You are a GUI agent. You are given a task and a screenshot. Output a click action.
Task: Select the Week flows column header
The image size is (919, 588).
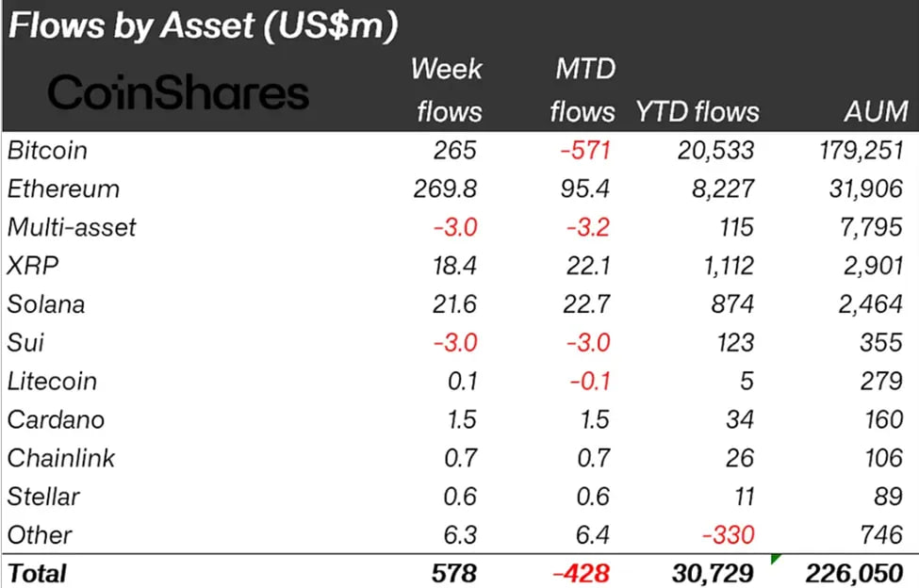(448, 90)
